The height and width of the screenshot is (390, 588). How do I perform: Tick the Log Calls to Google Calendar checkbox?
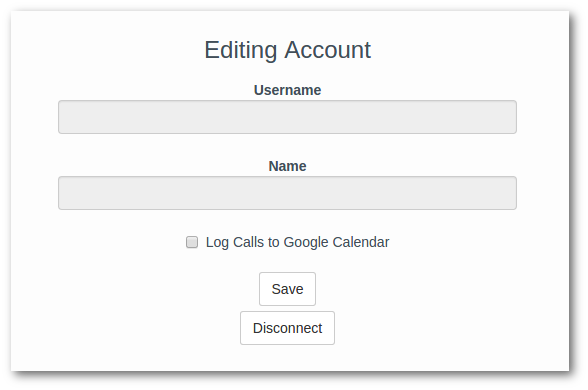[192, 242]
